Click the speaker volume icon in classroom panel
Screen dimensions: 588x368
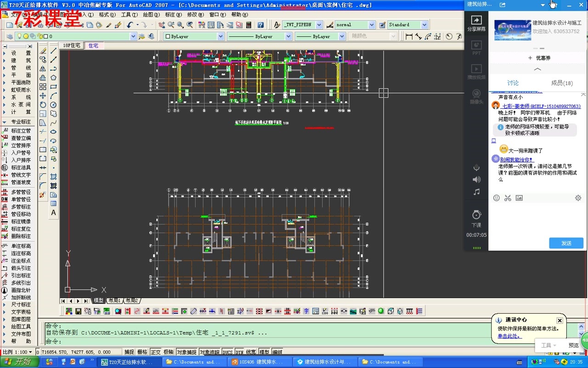click(476, 179)
